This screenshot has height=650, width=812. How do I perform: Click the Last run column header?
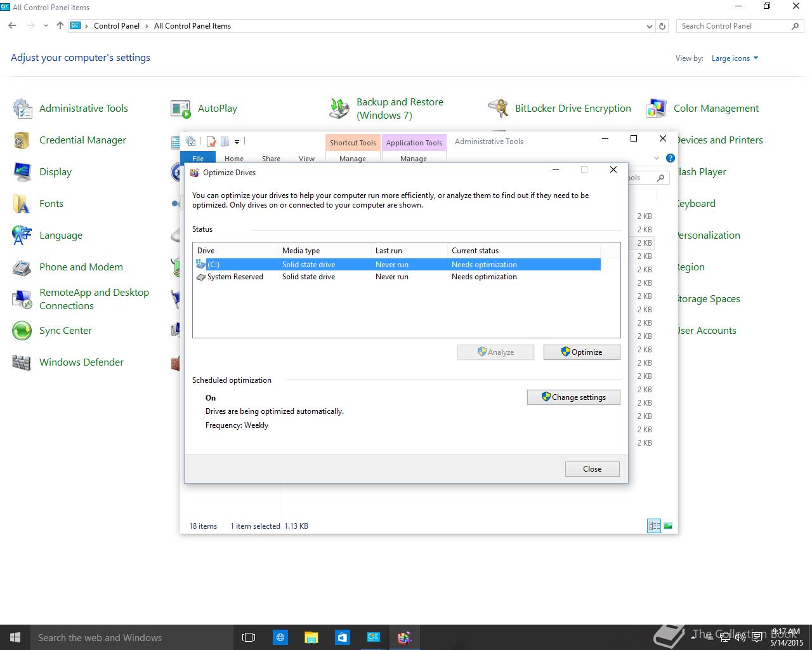click(409, 251)
